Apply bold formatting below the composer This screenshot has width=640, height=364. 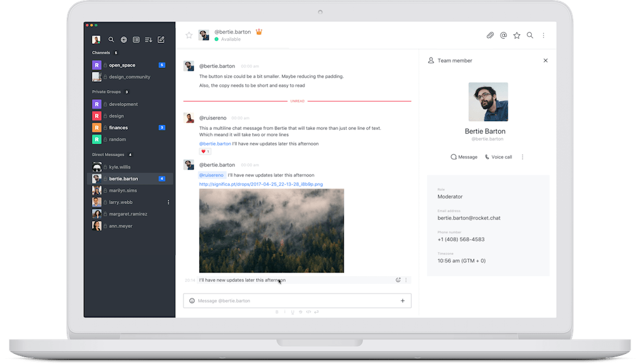pyautogui.click(x=277, y=312)
